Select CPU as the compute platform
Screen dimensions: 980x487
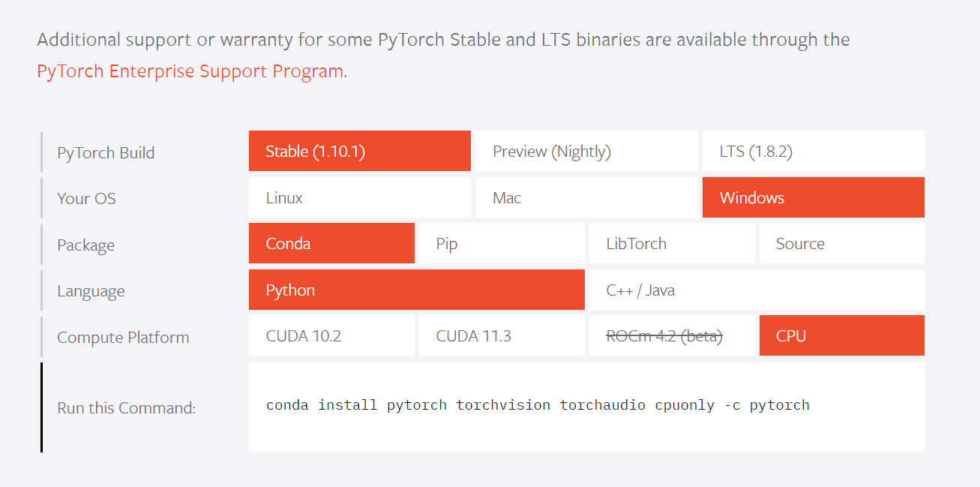[841, 335]
